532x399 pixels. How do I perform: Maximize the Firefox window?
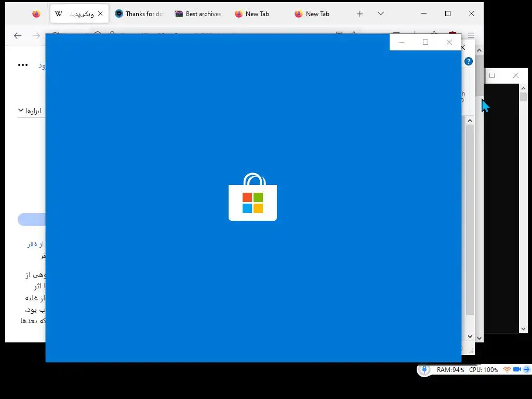(448, 14)
